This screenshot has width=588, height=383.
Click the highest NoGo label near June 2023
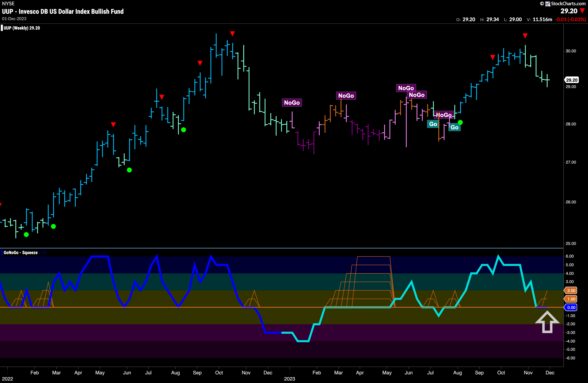pyautogui.click(x=406, y=88)
